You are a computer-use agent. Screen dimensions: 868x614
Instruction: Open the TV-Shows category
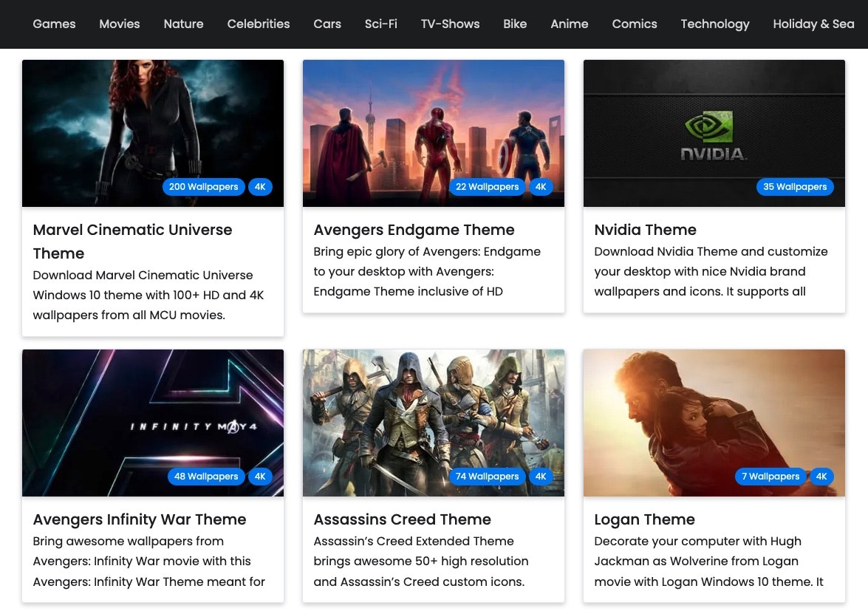[450, 24]
